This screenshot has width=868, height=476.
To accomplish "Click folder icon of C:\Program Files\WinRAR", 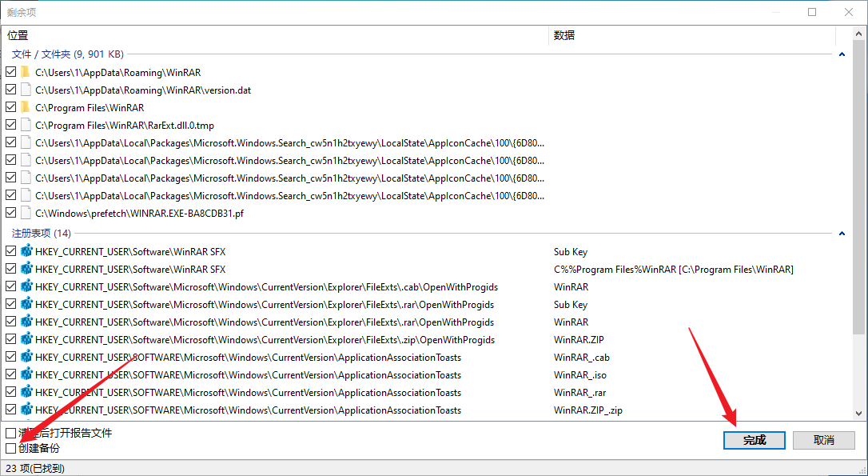I will point(26,107).
